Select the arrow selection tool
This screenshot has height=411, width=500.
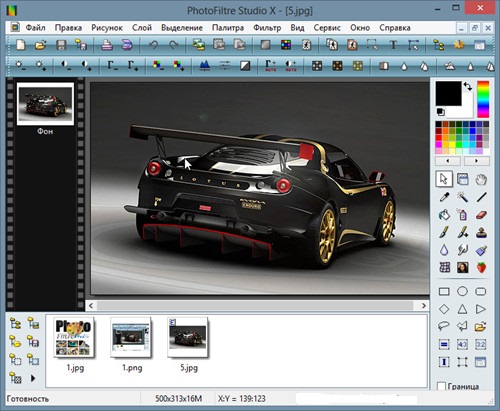click(x=444, y=179)
